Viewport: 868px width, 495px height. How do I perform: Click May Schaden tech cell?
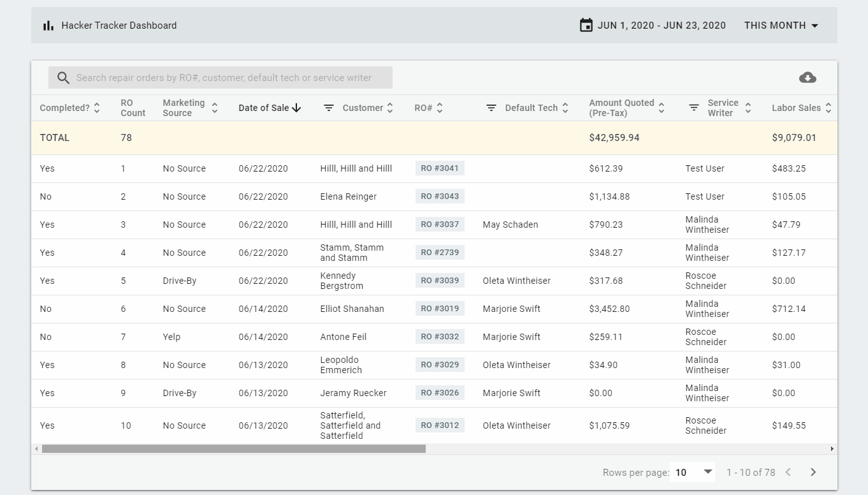point(510,225)
